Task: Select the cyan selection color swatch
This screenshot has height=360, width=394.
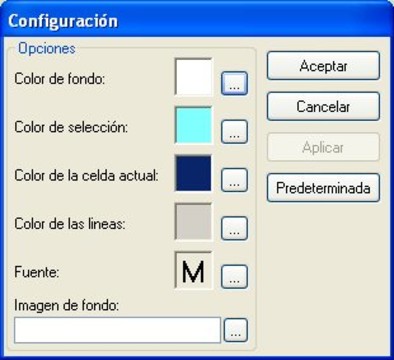Action: (193, 125)
